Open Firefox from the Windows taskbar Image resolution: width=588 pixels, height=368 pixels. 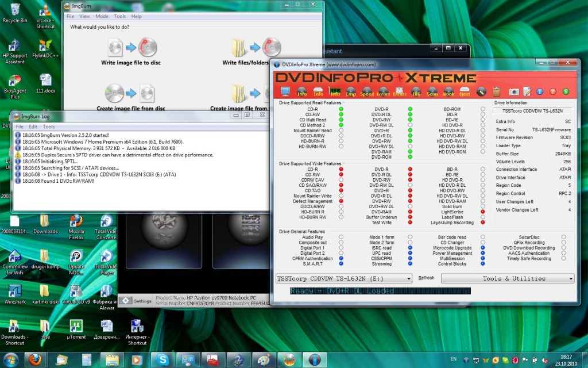coord(35,359)
